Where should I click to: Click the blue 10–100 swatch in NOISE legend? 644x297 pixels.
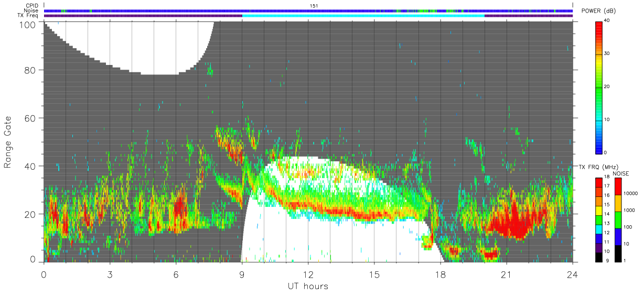point(619,237)
